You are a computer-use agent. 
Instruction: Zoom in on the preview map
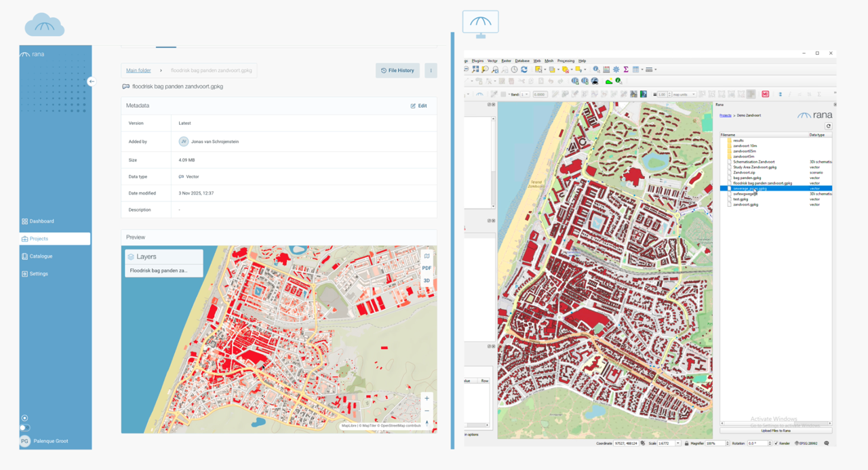[x=427, y=398]
